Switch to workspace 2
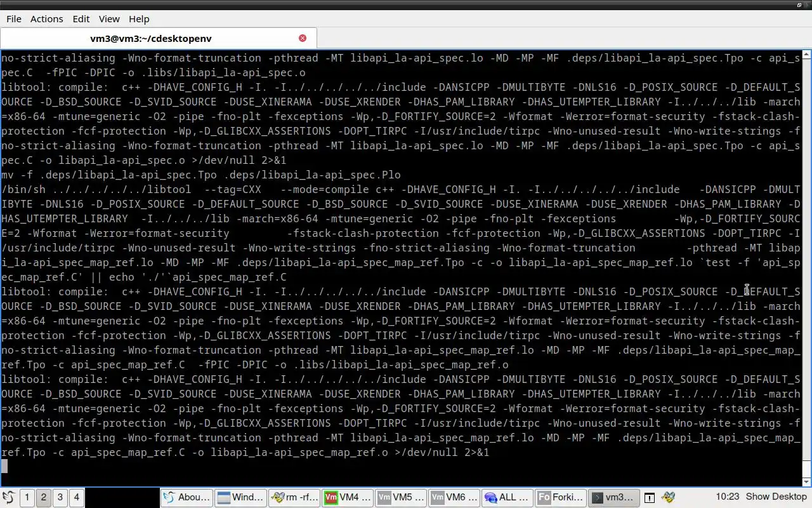Image resolution: width=812 pixels, height=508 pixels. pyautogui.click(x=43, y=497)
